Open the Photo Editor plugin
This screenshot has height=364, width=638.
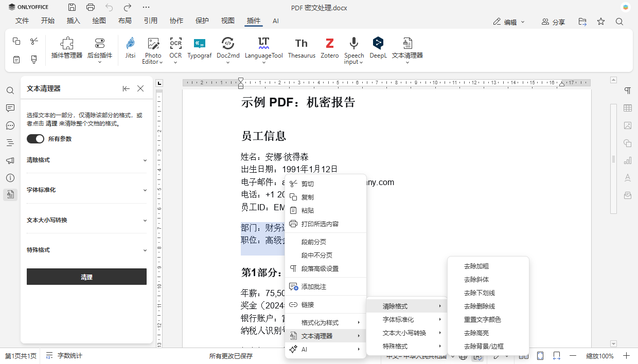point(152,49)
